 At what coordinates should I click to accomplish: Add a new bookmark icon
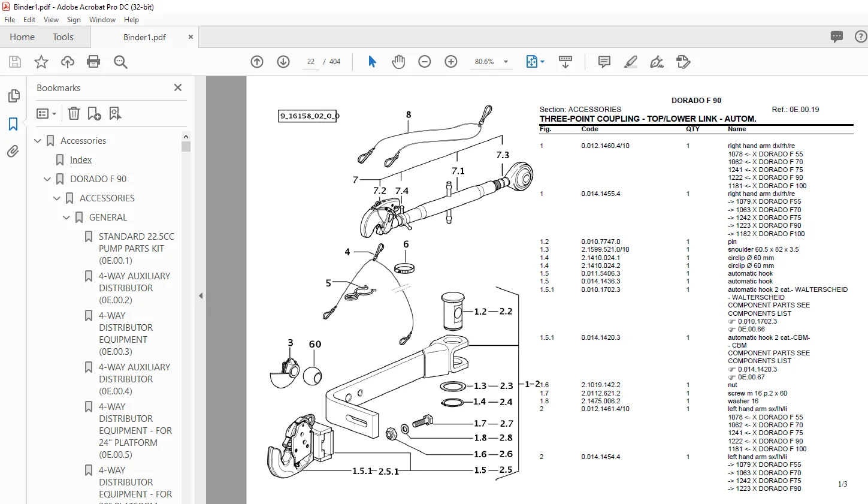[x=94, y=113]
